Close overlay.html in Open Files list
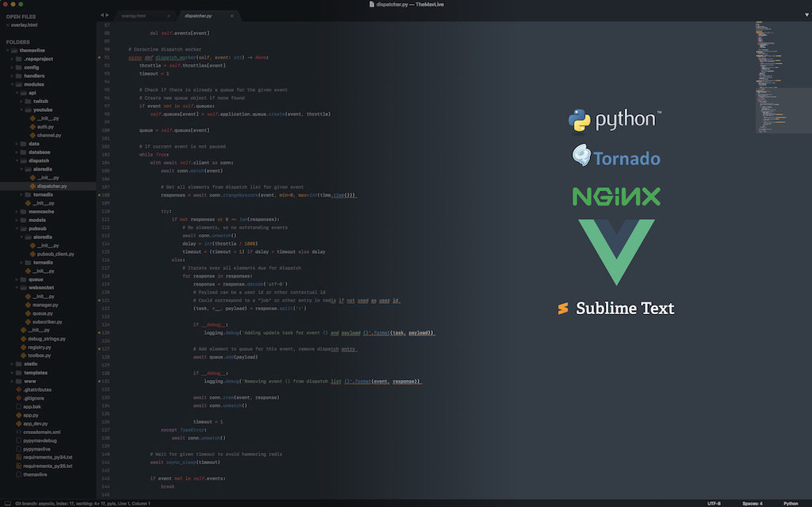Viewport: 812px width, 507px height. (8, 25)
